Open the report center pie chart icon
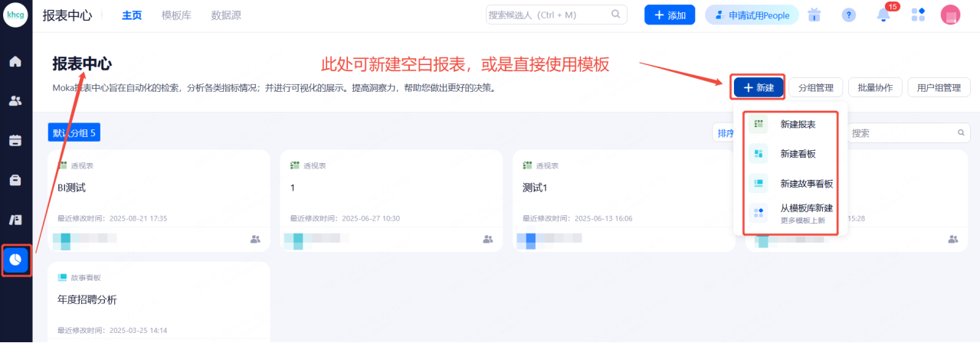Viewport: 980px width, 343px height. point(15,261)
